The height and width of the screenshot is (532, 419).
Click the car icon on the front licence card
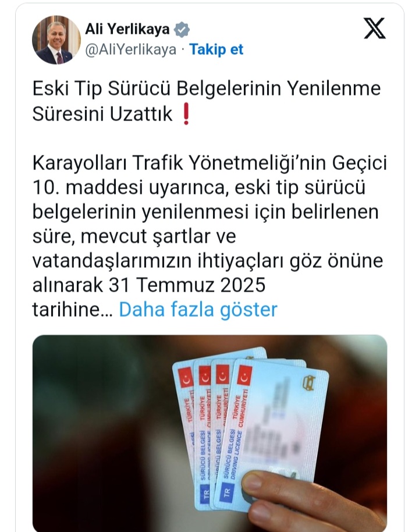point(309,382)
